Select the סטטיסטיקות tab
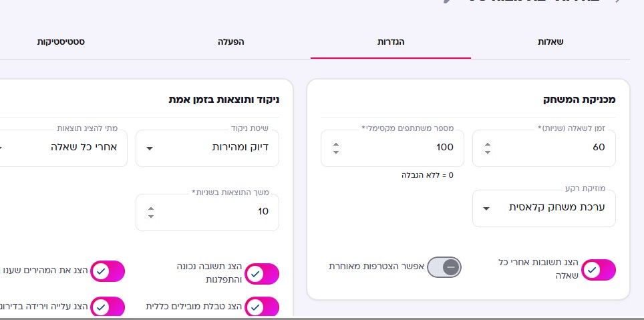Viewport: 644px width, 320px height. click(61, 42)
